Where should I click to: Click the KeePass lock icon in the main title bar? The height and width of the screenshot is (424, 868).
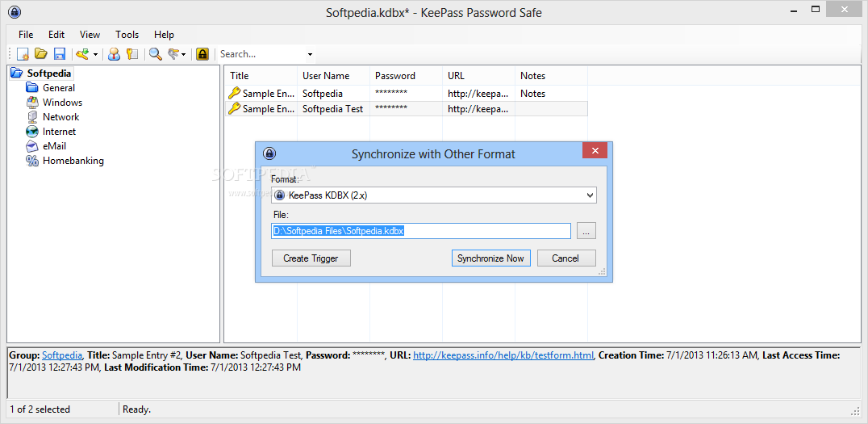coord(14,12)
